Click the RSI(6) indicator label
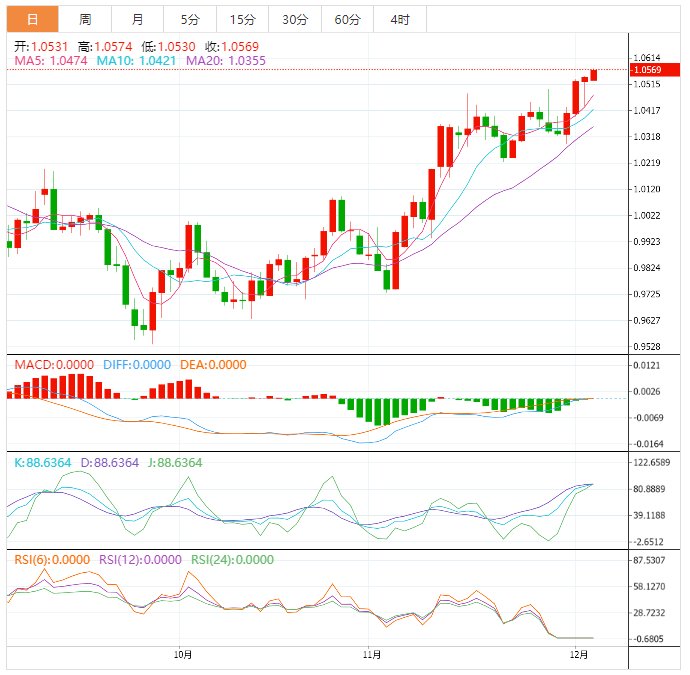The image size is (690, 675). pos(52,560)
